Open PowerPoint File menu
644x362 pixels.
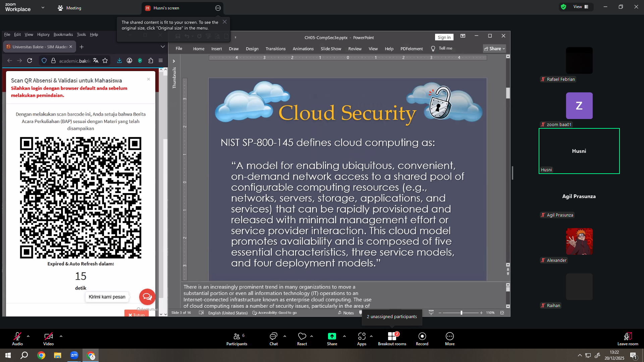179,49
